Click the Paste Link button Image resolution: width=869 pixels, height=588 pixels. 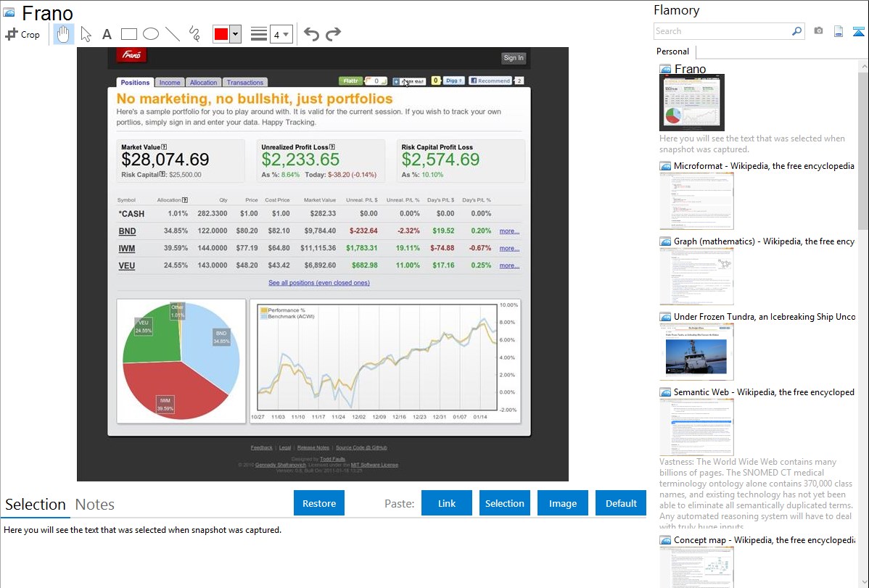[447, 503]
